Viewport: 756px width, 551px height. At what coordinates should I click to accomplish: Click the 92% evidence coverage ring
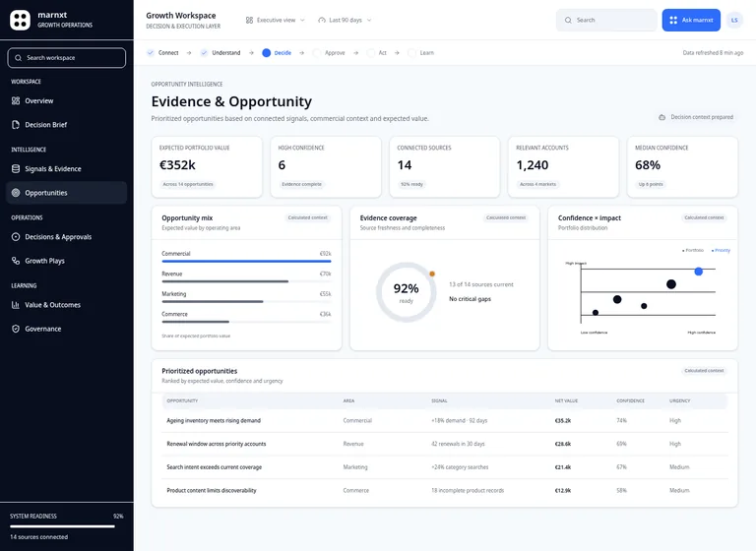click(406, 292)
